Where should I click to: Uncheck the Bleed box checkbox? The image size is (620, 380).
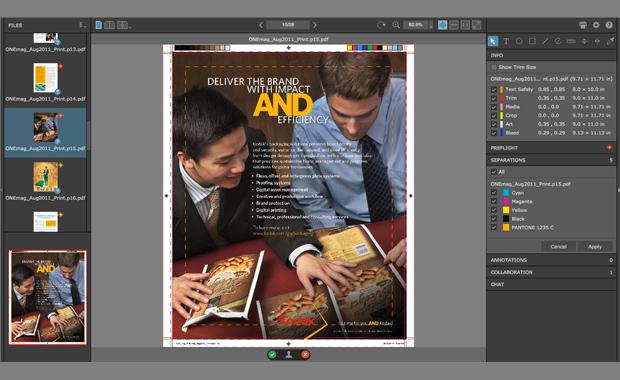click(494, 133)
